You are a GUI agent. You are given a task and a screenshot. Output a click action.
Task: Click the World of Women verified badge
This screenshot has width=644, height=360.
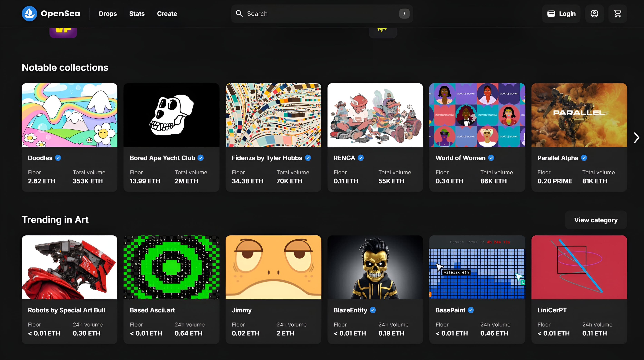(x=491, y=158)
